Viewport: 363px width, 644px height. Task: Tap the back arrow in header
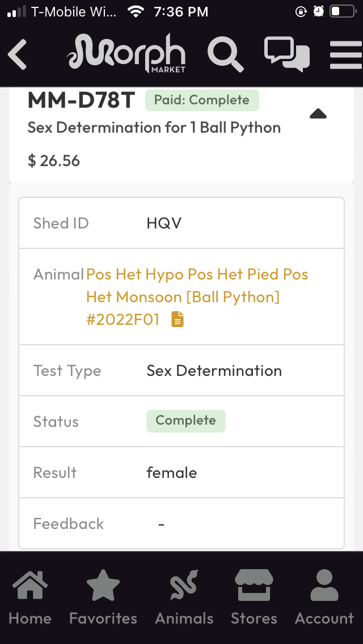coord(18,54)
